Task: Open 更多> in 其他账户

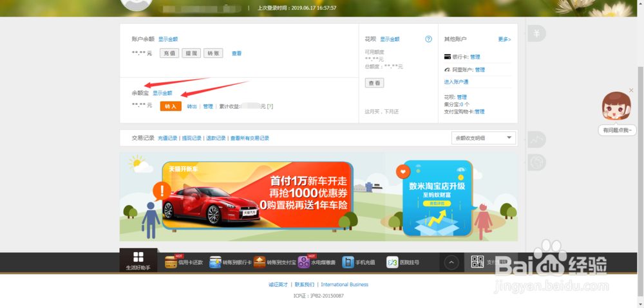Action: pyautogui.click(x=505, y=39)
